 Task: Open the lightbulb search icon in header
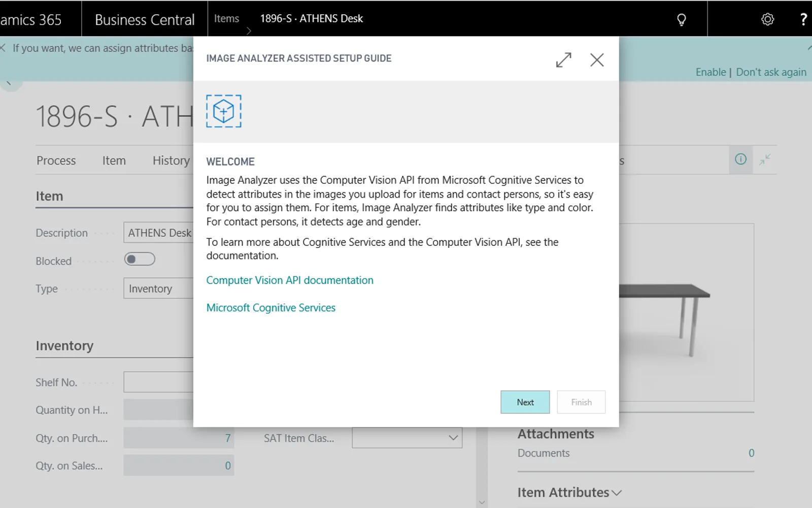(x=682, y=19)
